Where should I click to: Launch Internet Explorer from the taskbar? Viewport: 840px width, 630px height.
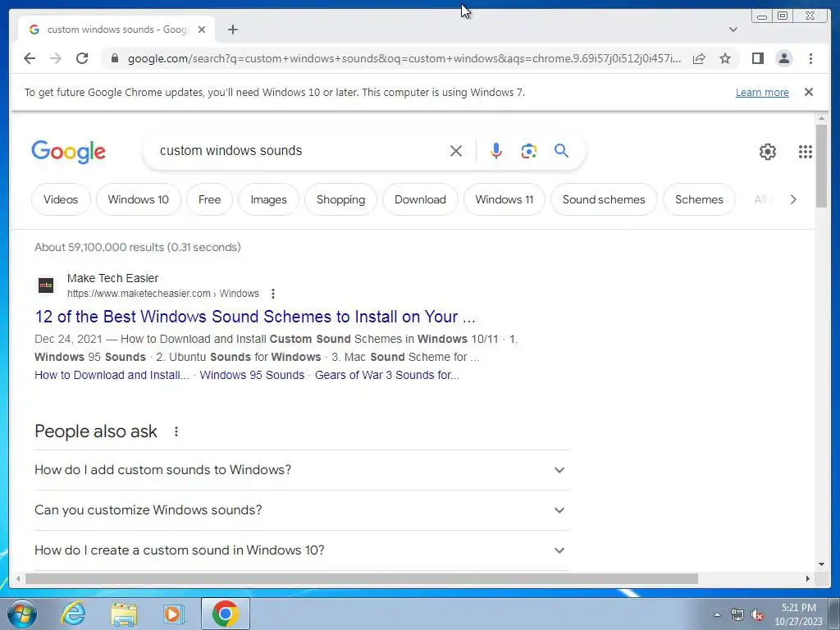[73, 614]
